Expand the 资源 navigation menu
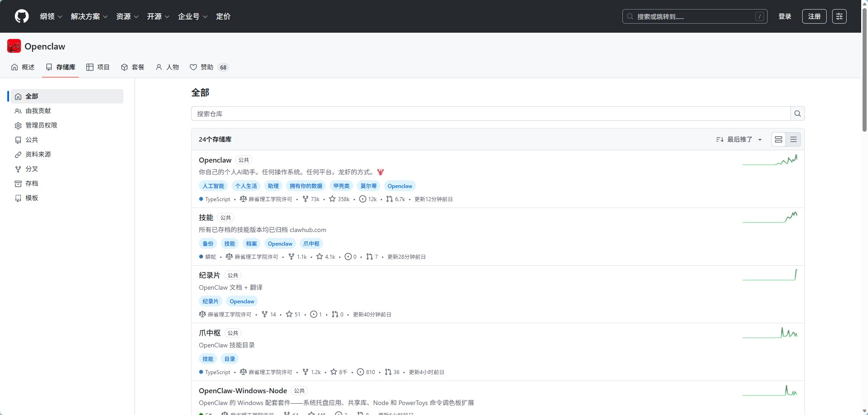Image resolution: width=868 pixels, height=415 pixels. [x=127, y=16]
